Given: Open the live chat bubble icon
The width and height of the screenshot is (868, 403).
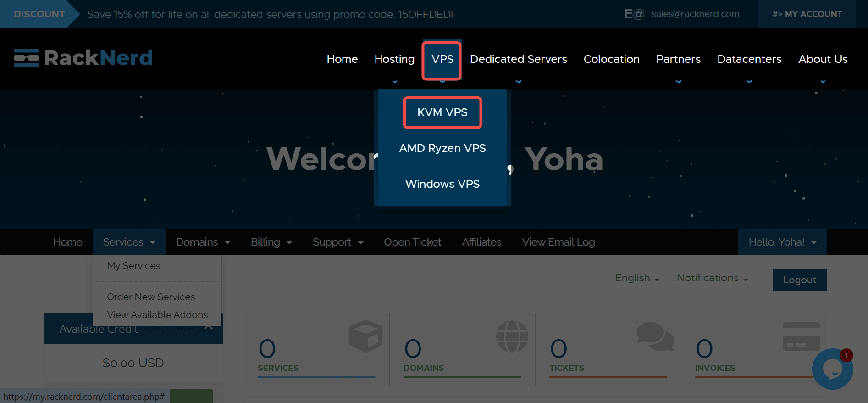Looking at the screenshot, I should pos(832,369).
